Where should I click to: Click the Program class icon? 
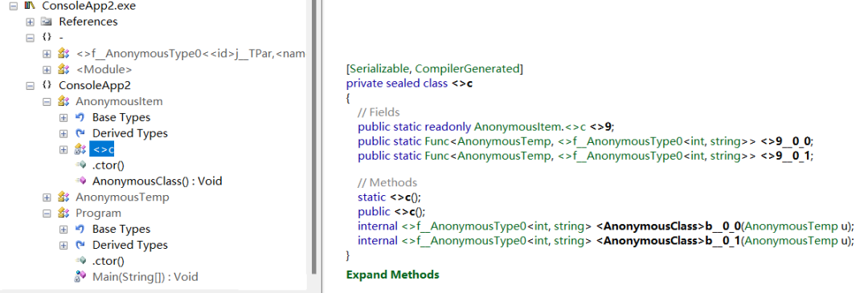click(x=63, y=213)
